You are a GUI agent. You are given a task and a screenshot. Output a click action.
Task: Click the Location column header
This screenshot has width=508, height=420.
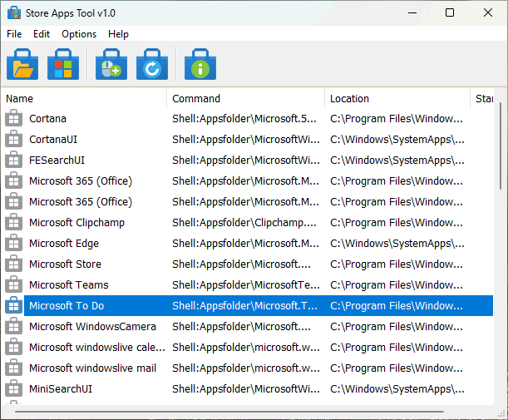[397, 99]
